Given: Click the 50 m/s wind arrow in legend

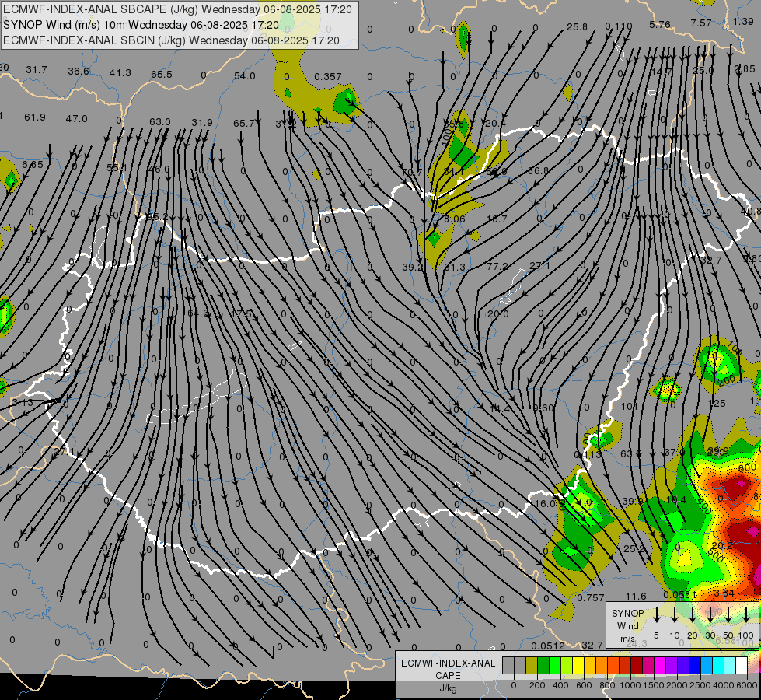Looking at the screenshot, I should (x=728, y=615).
